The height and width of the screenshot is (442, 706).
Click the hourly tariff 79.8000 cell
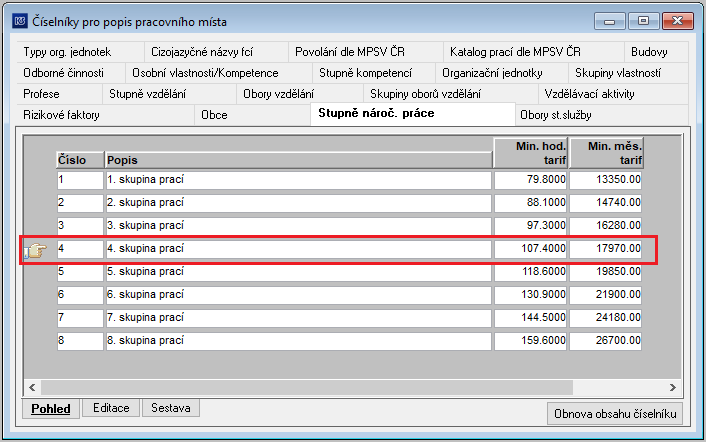click(531, 180)
